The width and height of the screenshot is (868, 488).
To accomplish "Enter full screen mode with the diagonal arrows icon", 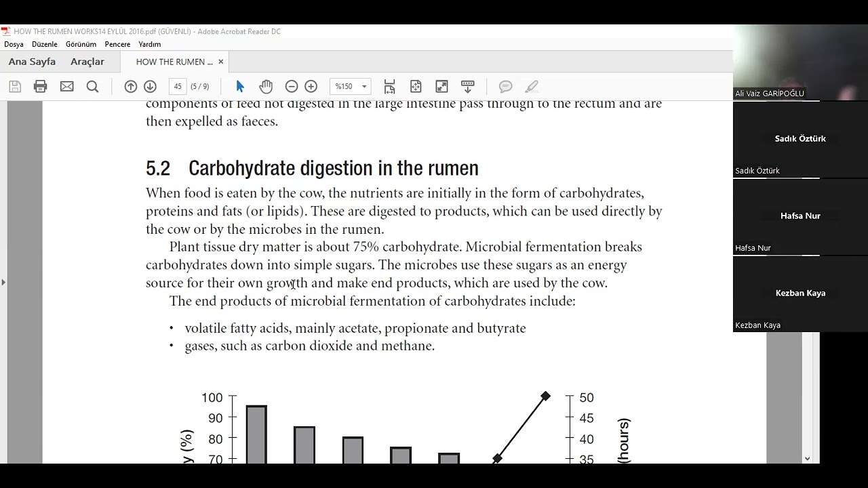I will pyautogui.click(x=441, y=86).
